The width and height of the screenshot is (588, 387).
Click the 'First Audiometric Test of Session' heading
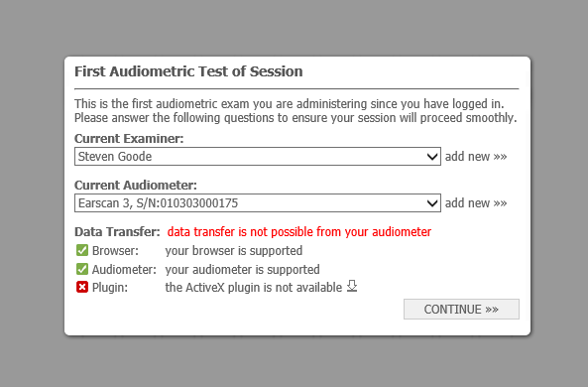pyautogui.click(x=188, y=71)
